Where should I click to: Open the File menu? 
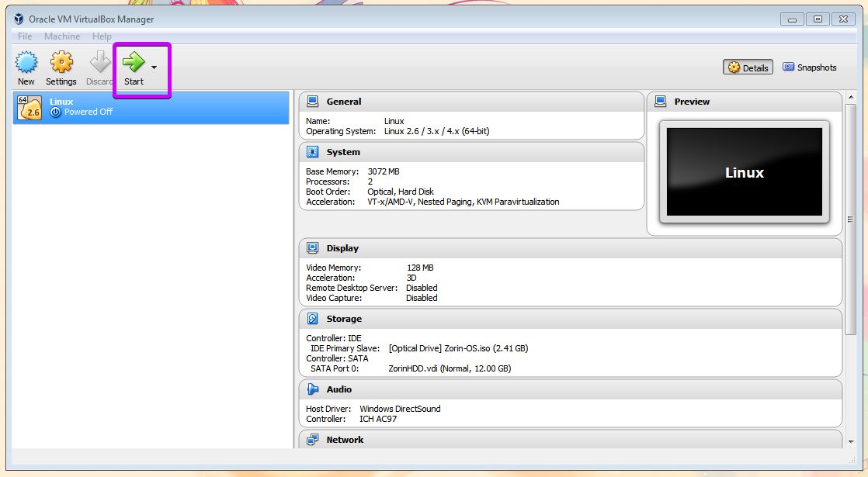click(25, 36)
